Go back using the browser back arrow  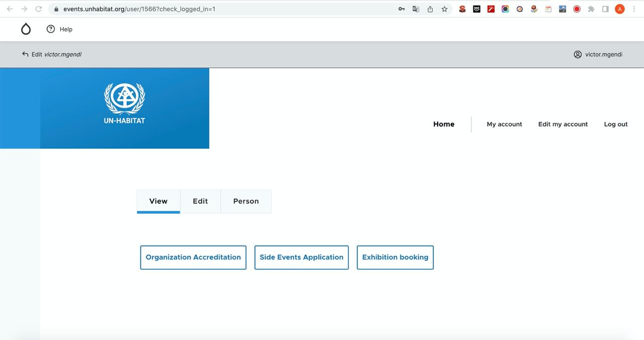pos(10,9)
